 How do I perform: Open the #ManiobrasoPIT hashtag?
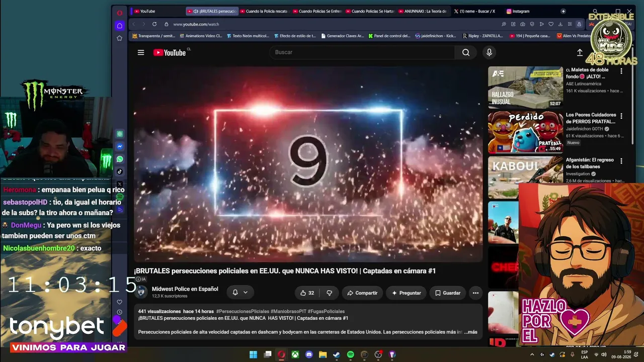click(288, 311)
